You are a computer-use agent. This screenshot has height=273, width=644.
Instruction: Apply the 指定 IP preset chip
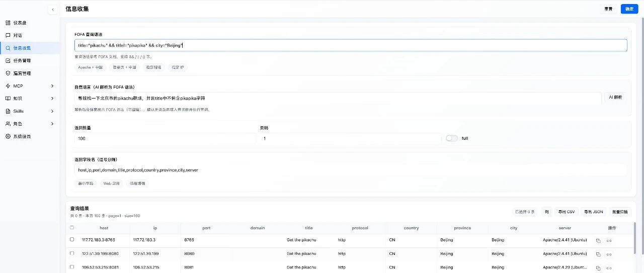click(178, 67)
